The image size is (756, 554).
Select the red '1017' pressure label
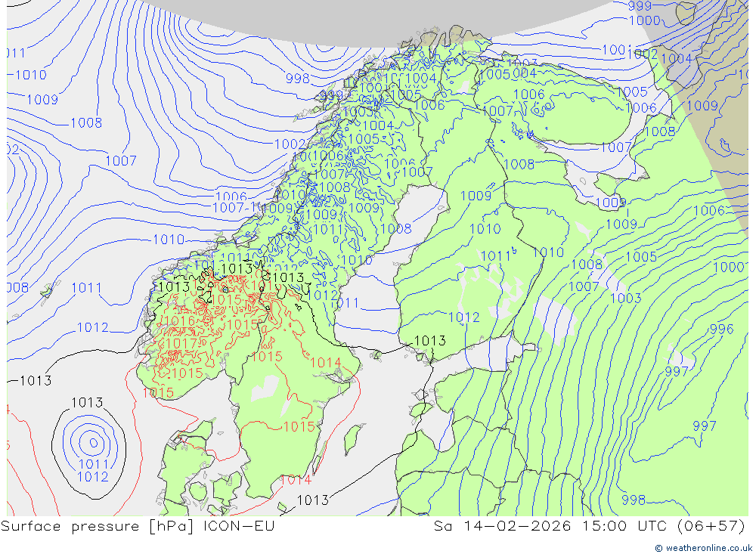pos(181,343)
